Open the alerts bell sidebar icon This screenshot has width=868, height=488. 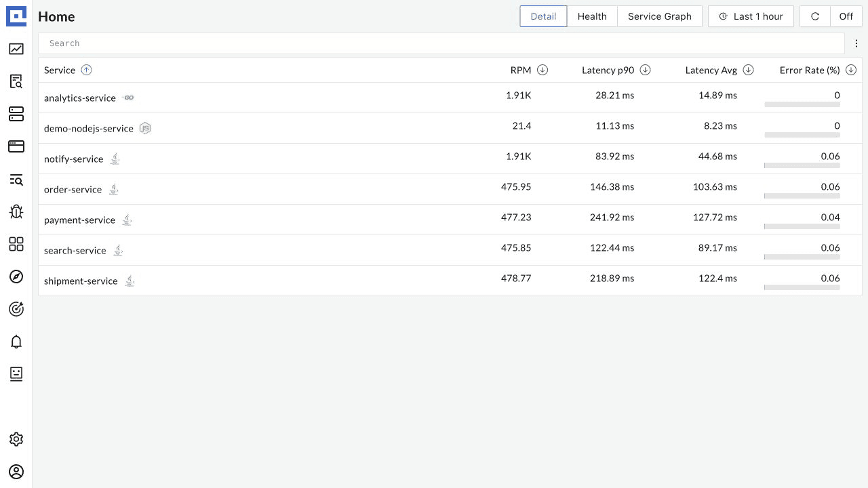pyautogui.click(x=16, y=342)
